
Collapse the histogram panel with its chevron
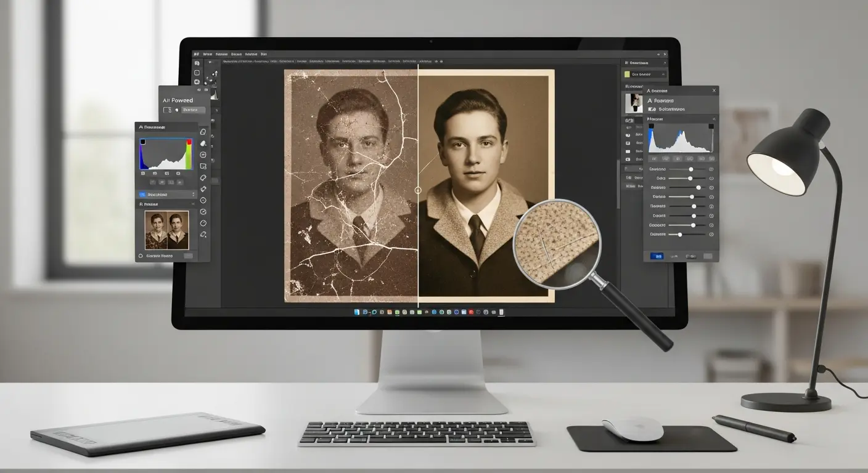pos(714,119)
